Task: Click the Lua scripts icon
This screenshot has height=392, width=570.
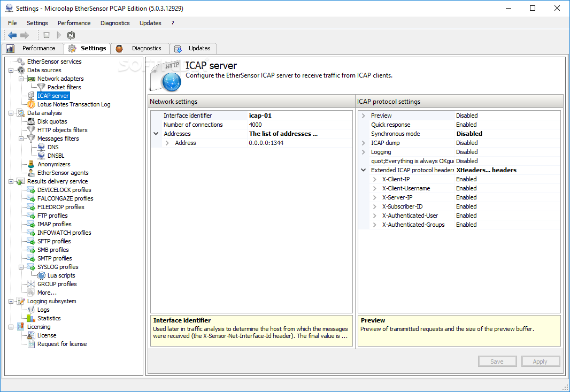Action: [42, 275]
